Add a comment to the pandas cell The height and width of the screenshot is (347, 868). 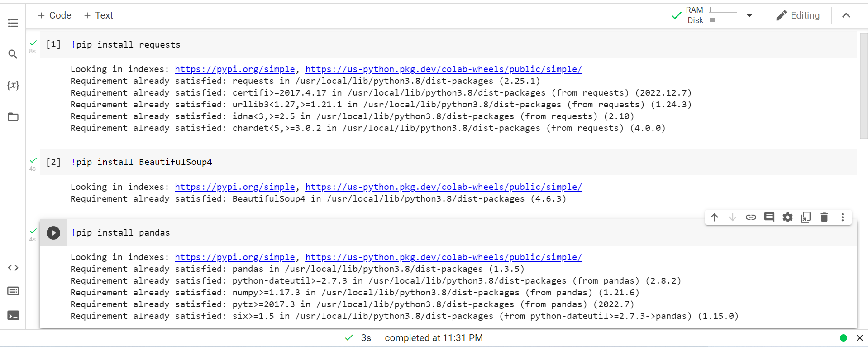(x=769, y=217)
